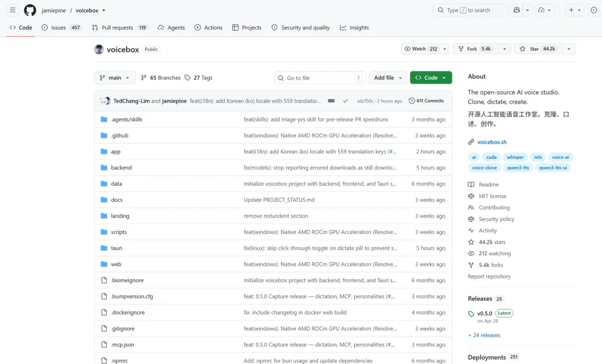Open the Contributing guidelines link
The width and height of the screenshot is (602, 364).
(494, 207)
